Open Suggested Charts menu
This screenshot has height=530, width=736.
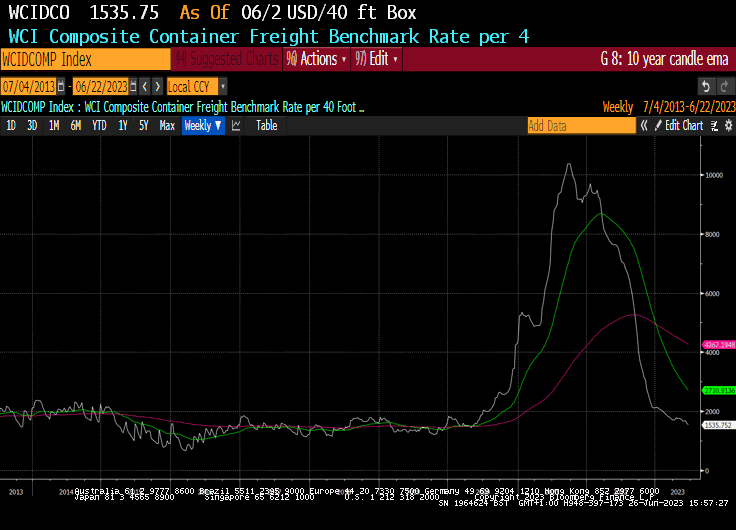[x=227, y=59]
